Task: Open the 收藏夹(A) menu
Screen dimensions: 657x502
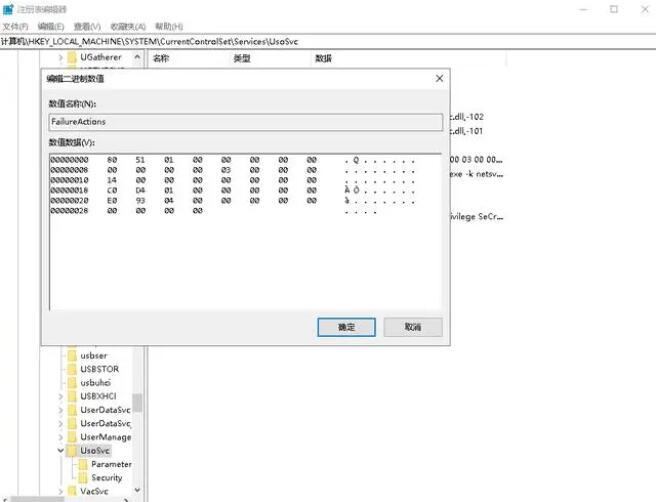Action: (128, 26)
